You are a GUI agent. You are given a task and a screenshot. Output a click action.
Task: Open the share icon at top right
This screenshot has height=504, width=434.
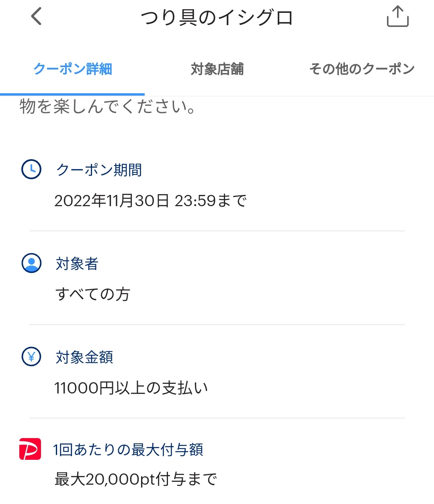tap(397, 17)
